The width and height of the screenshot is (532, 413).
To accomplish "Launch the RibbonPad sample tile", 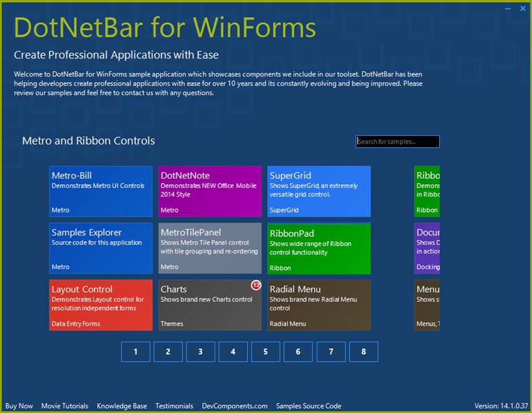I will [x=319, y=248].
